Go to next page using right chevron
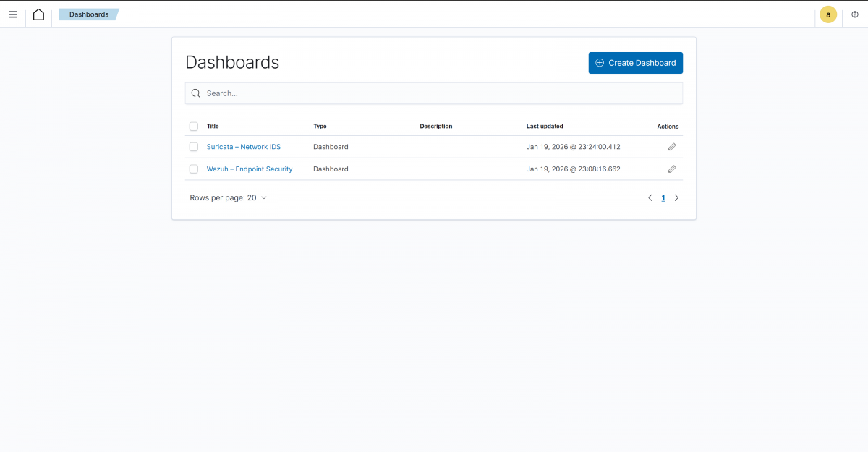Image resolution: width=868 pixels, height=452 pixels. 676,197
